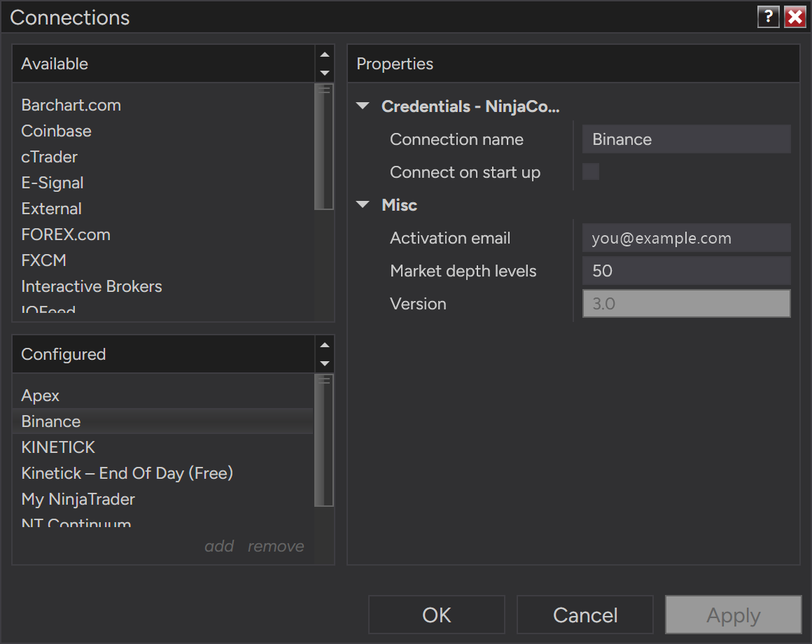The image size is (812, 644).
Task: Edit the Connection name field
Action: [x=686, y=139]
